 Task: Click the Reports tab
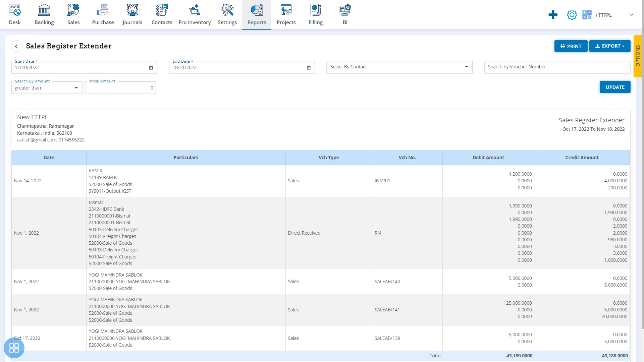tap(257, 14)
